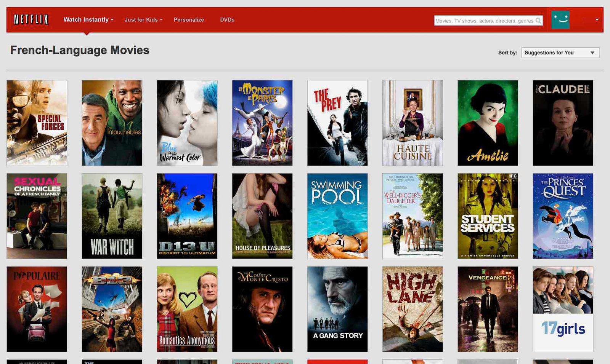Open the Sort by Suggestions dropdown
Image resolution: width=610 pixels, height=364 pixels.
point(560,53)
